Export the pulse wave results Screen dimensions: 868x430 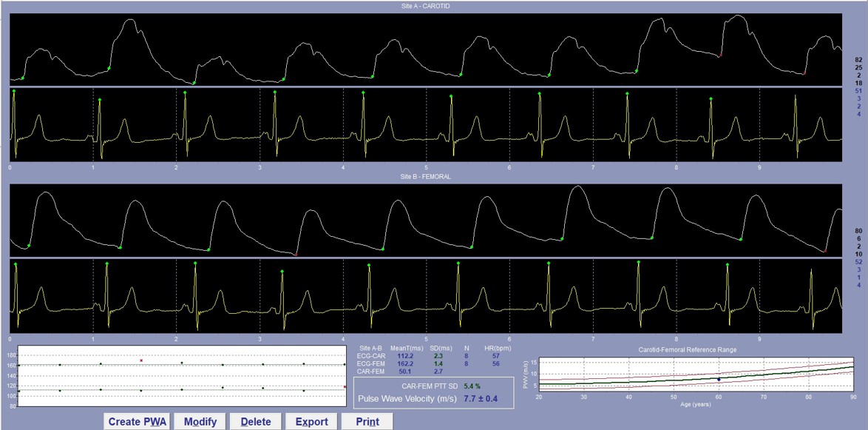click(x=311, y=422)
